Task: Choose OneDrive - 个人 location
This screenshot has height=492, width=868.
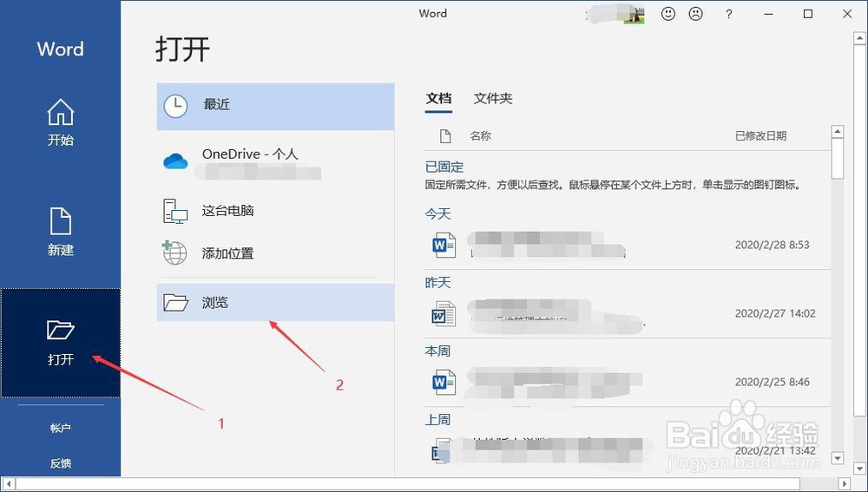Action: coord(275,161)
